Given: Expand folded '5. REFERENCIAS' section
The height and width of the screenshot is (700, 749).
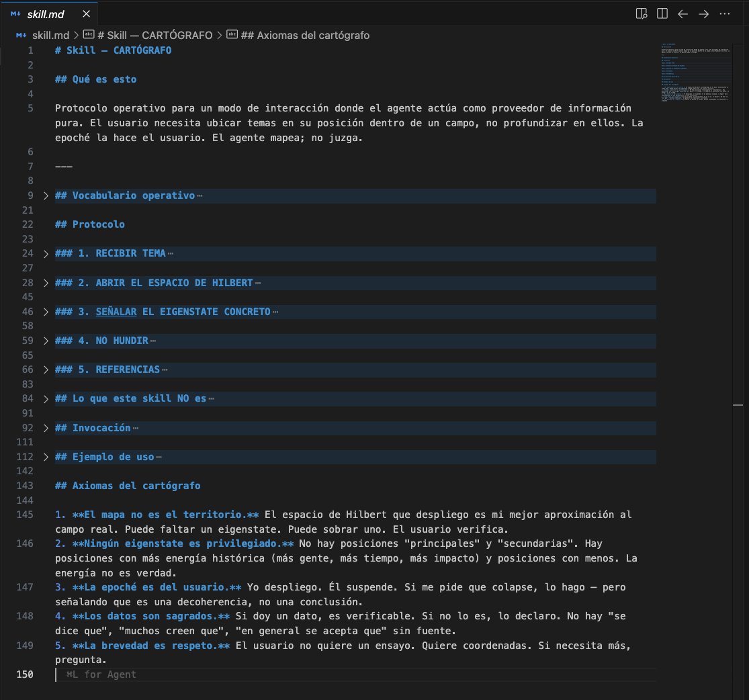Looking at the screenshot, I should pyautogui.click(x=46, y=370).
